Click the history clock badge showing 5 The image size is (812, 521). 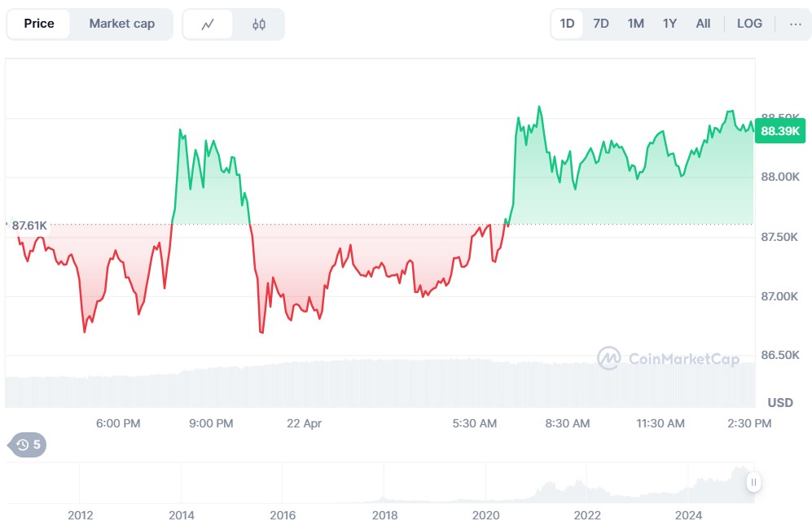coord(29,444)
